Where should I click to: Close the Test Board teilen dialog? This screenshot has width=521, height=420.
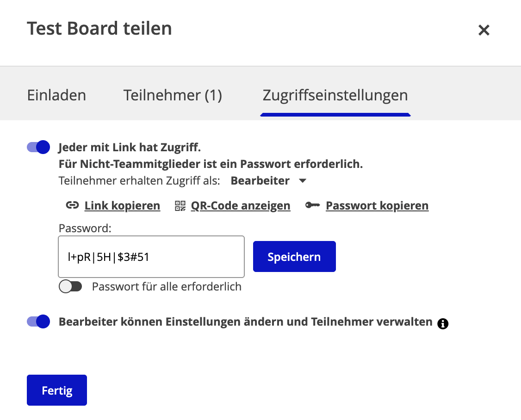(x=484, y=30)
